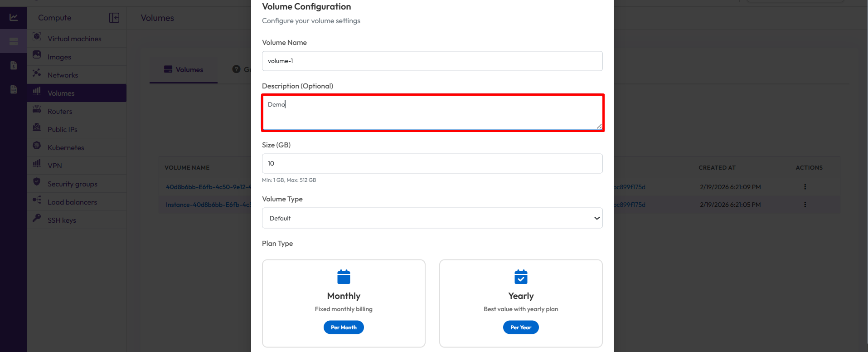Open the Volume Type dropdown
Screen dimensions: 868x352
(x=432, y=218)
